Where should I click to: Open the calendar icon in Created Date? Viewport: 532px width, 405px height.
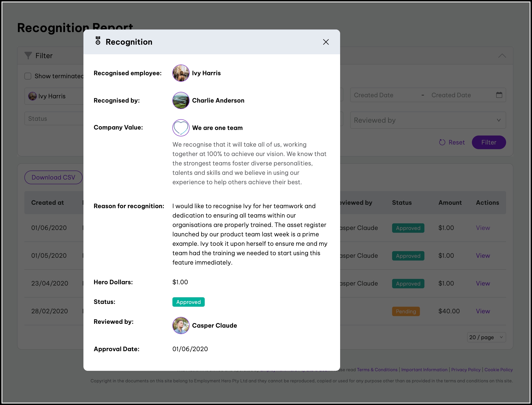pos(499,95)
